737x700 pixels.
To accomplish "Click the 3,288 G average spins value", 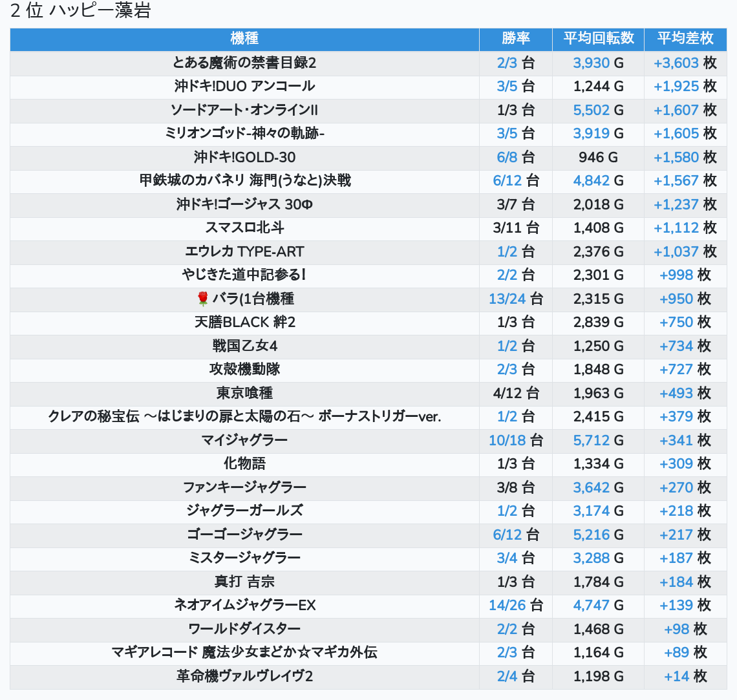I will (x=599, y=558).
